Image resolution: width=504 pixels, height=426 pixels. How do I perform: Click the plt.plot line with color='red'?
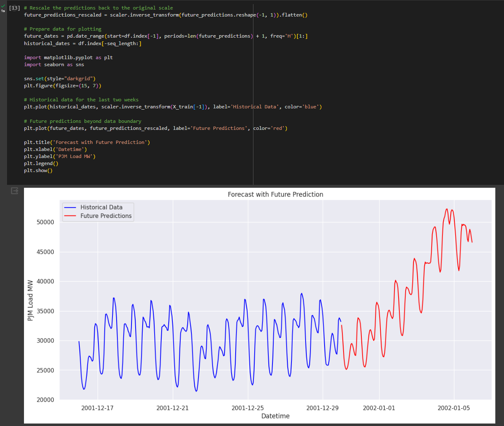pos(155,128)
